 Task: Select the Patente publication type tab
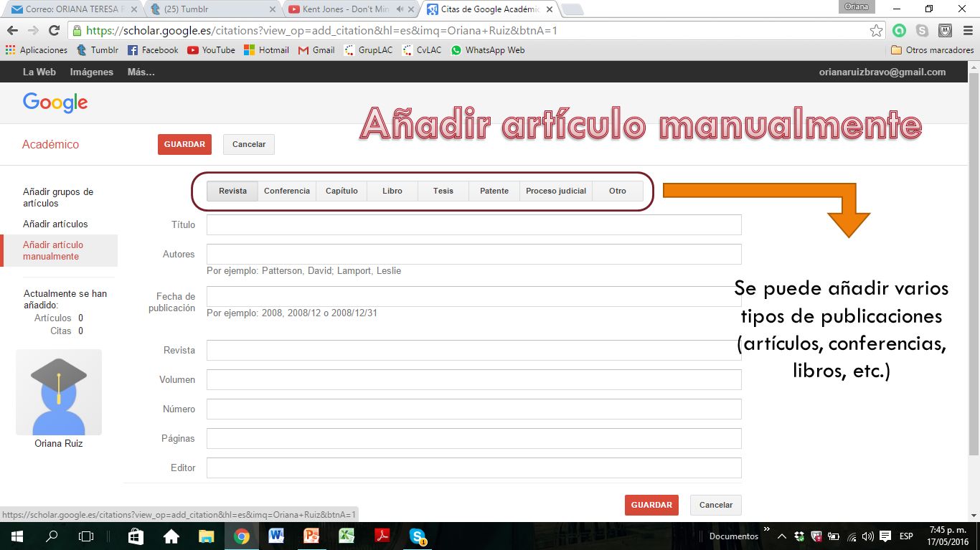click(494, 191)
